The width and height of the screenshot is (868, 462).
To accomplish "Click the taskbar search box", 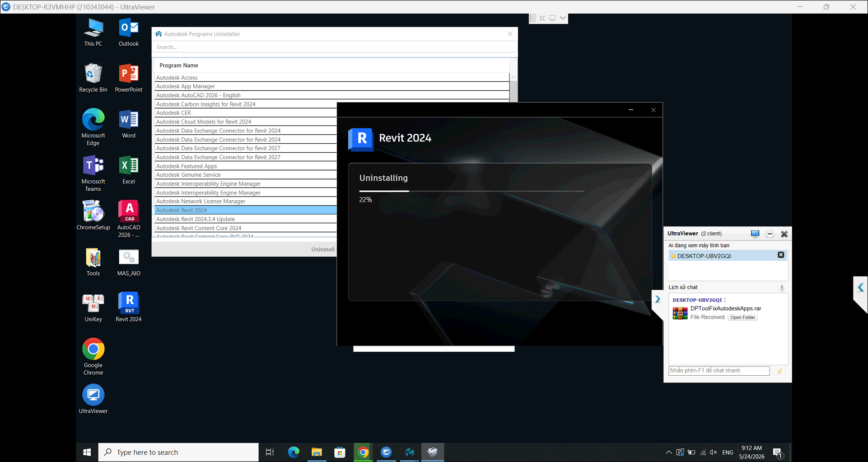I will tap(178, 452).
